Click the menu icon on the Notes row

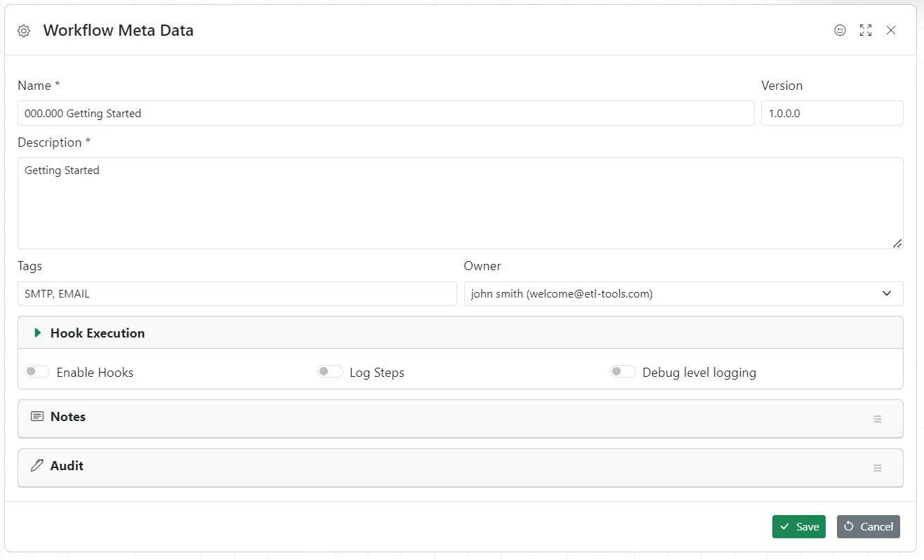[877, 418]
